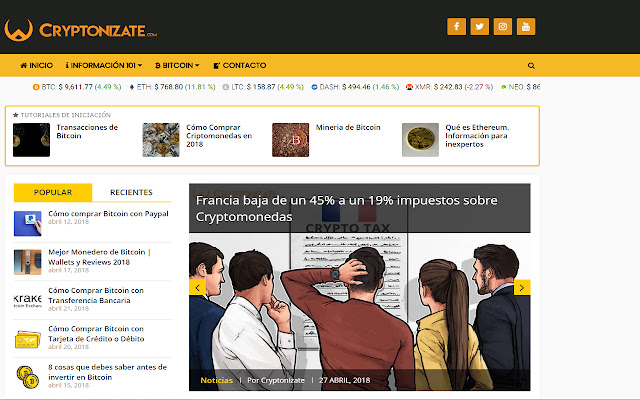The image size is (640, 400).
Task: Click the Cryptonizate logo
Action: [x=80, y=30]
